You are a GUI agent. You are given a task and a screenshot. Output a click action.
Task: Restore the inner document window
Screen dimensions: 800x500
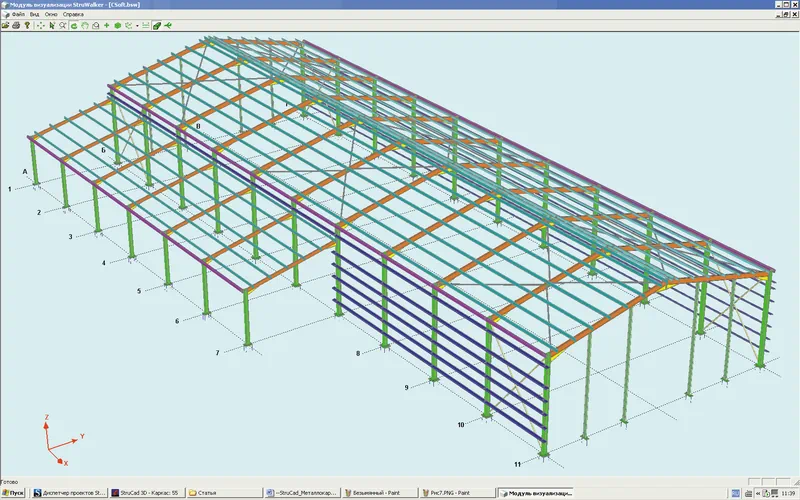786,14
